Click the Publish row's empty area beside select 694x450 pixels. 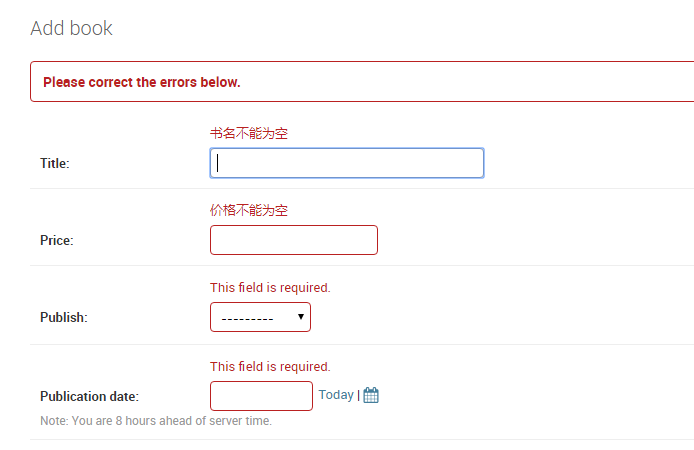[x=500, y=317]
